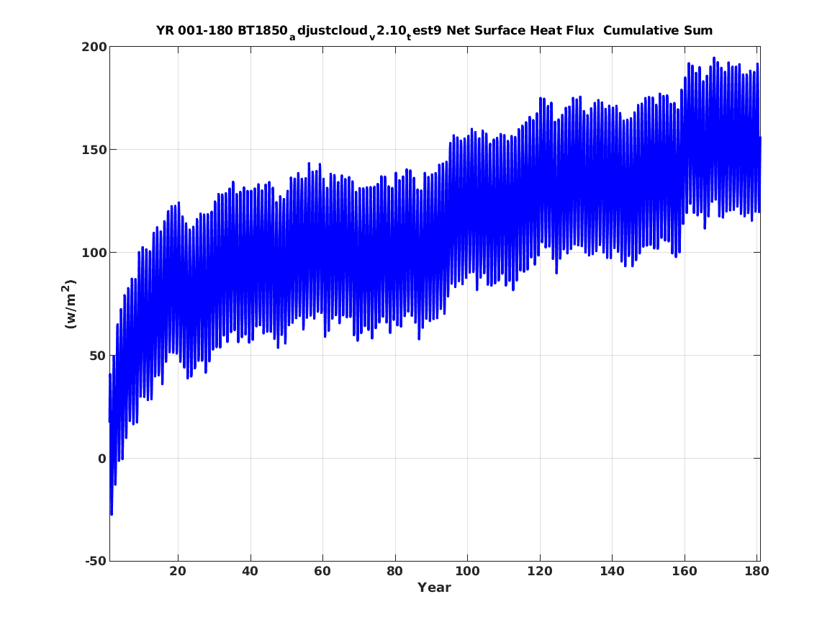Viewport: 840px width, 630px height.
Task: Click y-axis tick label '200'
Action: click(94, 47)
